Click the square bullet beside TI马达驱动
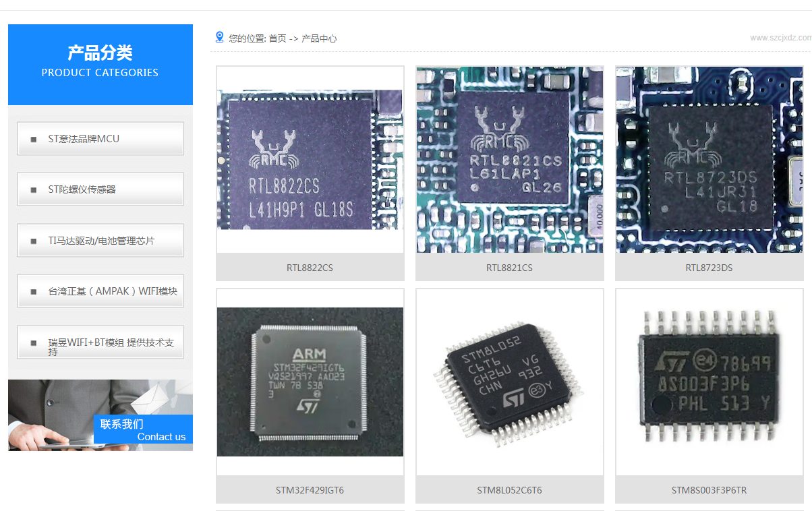This screenshot has height=511, width=812. pos(34,241)
